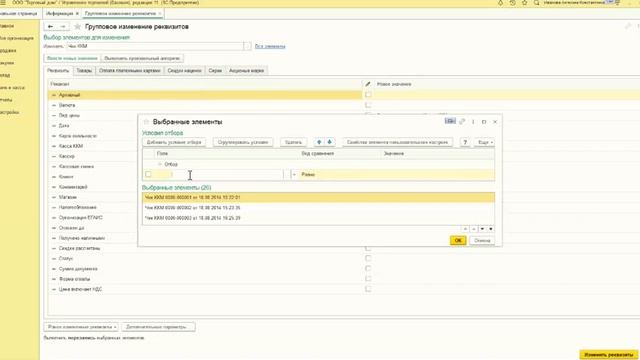Switch to the Серии tab
This screenshot has width=640, height=360.
coord(215,71)
